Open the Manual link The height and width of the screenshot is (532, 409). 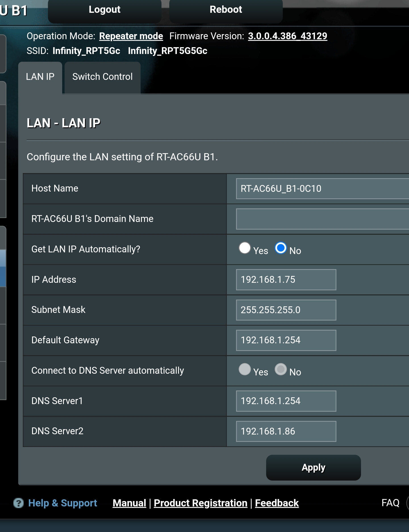tap(129, 503)
